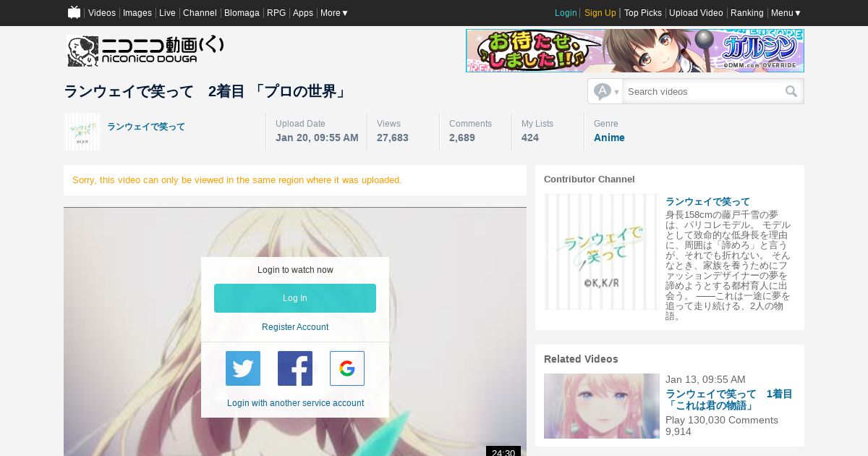Open Blomaga in top navigation
This screenshot has height=456, width=868.
[242, 12]
